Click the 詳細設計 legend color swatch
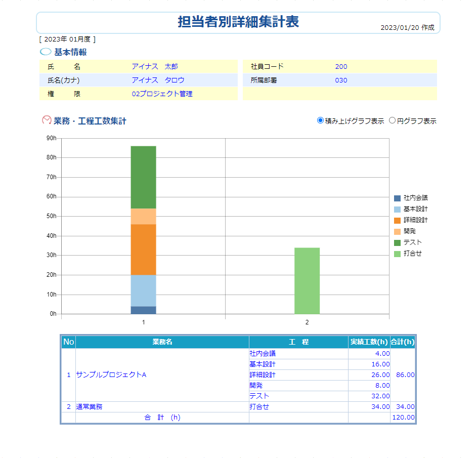476x458 pixels. [x=397, y=220]
